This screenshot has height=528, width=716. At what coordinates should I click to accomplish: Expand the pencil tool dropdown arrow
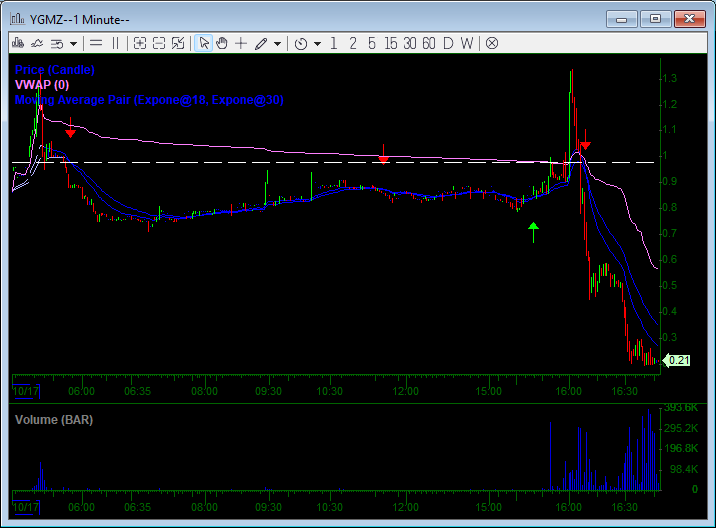[x=277, y=44]
